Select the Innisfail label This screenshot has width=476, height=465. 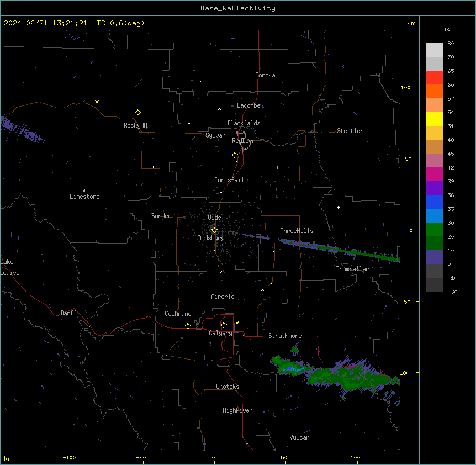(229, 180)
